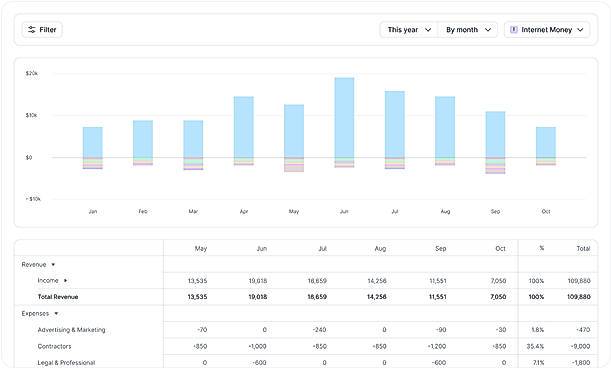Click the May revenue bar in chart
The height and width of the screenshot is (368, 611).
[294, 131]
